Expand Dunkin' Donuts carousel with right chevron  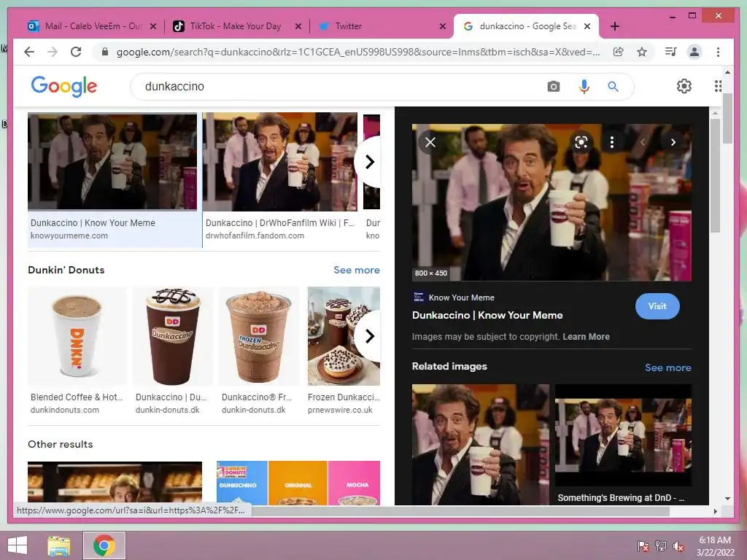(x=369, y=336)
